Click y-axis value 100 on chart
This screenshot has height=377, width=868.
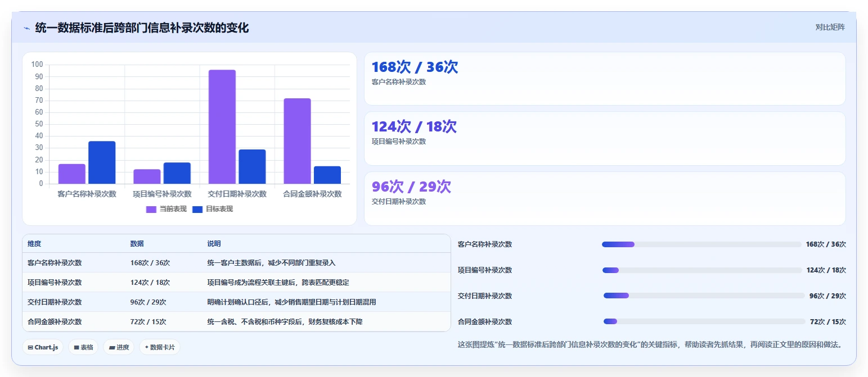[37, 65]
